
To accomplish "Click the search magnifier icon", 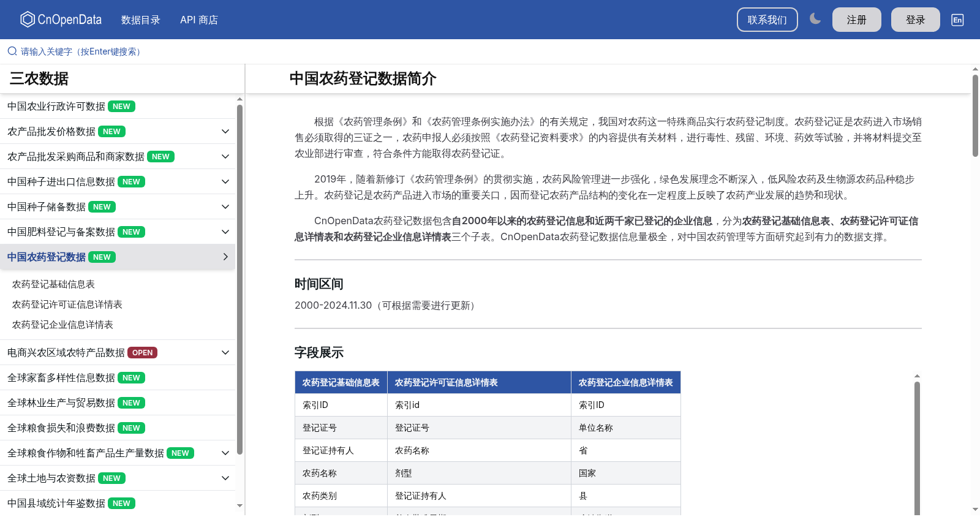I will coord(12,51).
